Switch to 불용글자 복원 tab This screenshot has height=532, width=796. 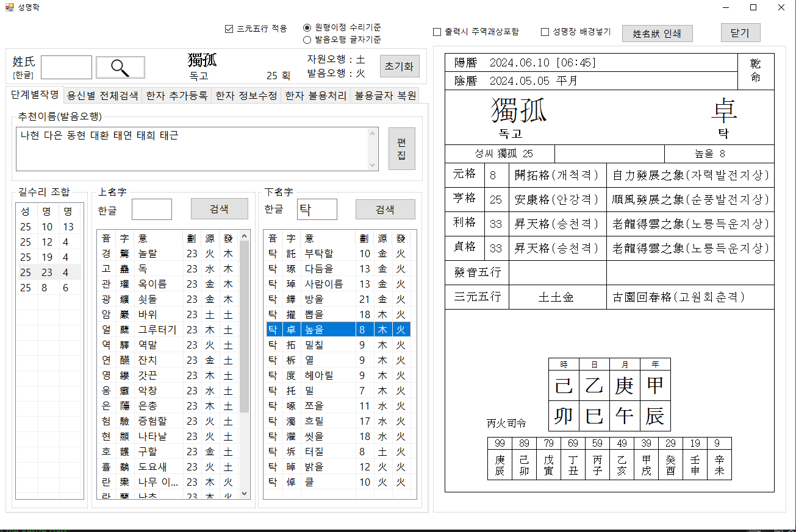click(385, 96)
